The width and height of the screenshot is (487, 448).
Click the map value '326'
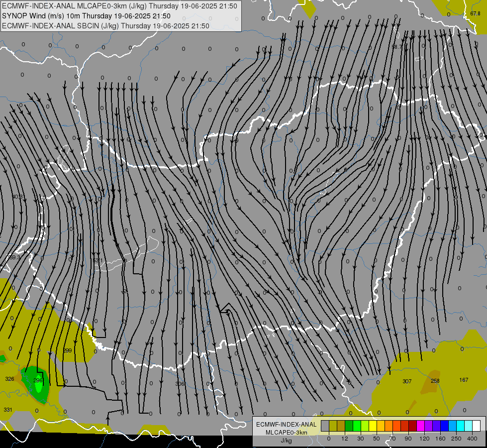pyautogui.click(x=9, y=379)
